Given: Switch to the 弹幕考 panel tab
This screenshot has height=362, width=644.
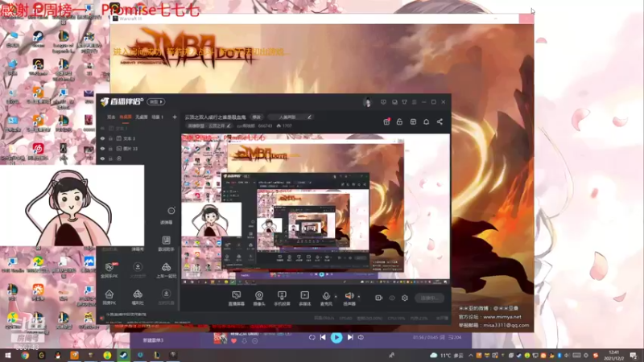Looking at the screenshot, I should [x=138, y=249].
